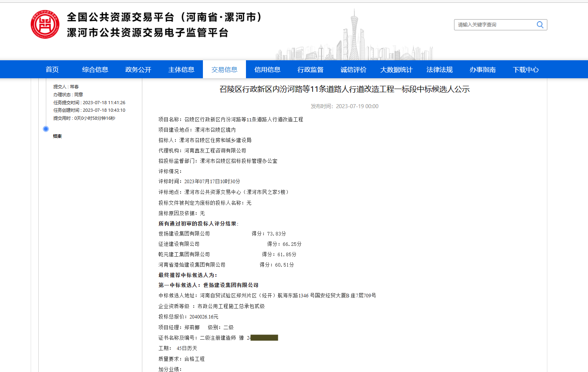The width and height of the screenshot is (588, 372).
Task: Select 法律法规 in the navigation bar
Action: pos(439,69)
